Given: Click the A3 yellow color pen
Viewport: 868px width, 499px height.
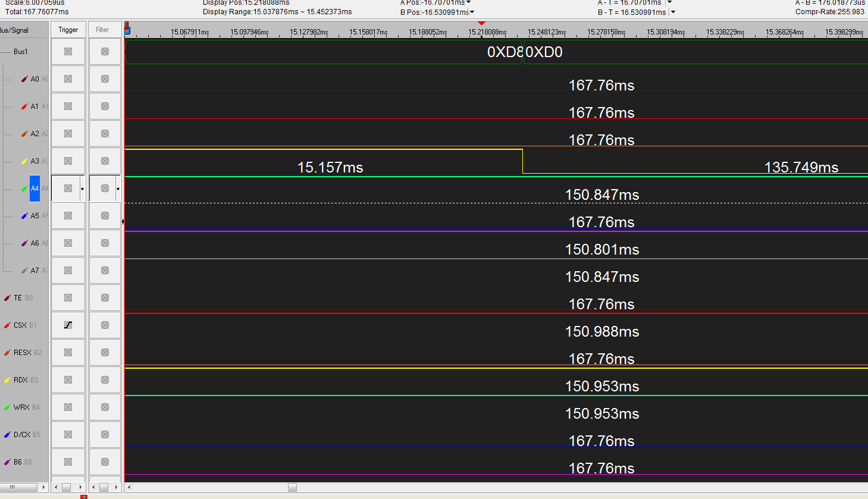Looking at the screenshot, I should pos(24,161).
